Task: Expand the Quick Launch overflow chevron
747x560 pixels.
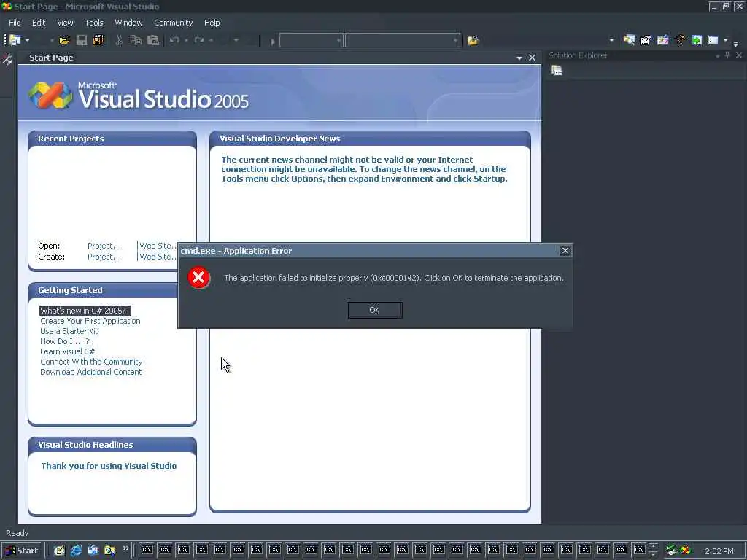Action: tap(125, 548)
